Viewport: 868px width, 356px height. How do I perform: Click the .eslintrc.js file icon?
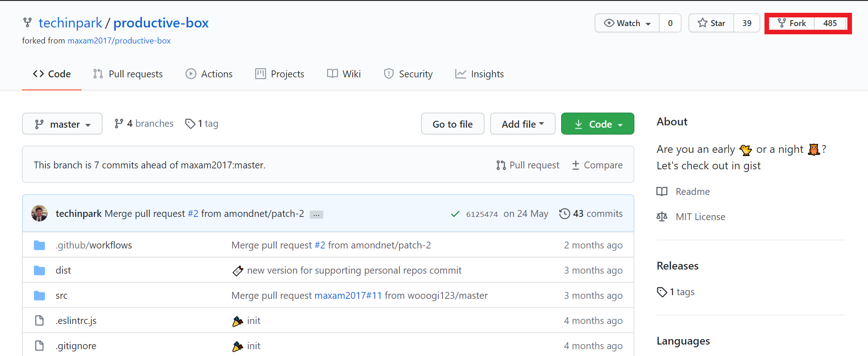[39, 321]
